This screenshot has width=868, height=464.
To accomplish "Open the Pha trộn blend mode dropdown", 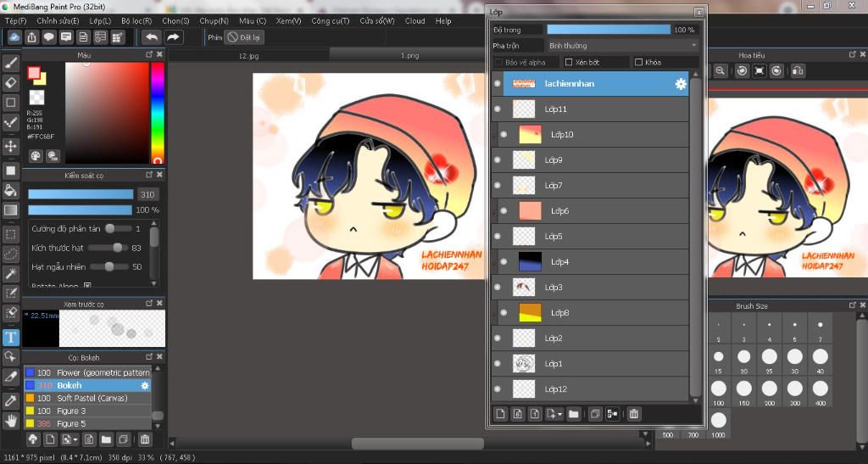I will click(623, 46).
